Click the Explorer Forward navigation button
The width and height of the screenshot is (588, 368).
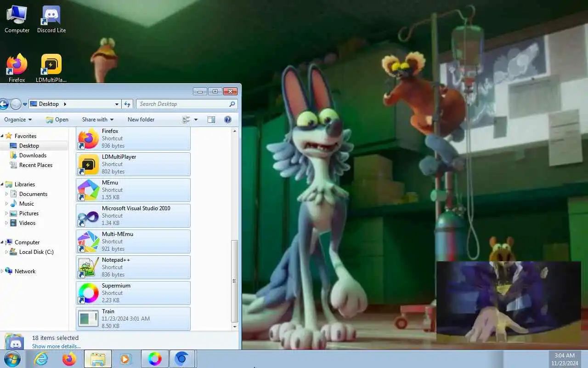point(16,104)
